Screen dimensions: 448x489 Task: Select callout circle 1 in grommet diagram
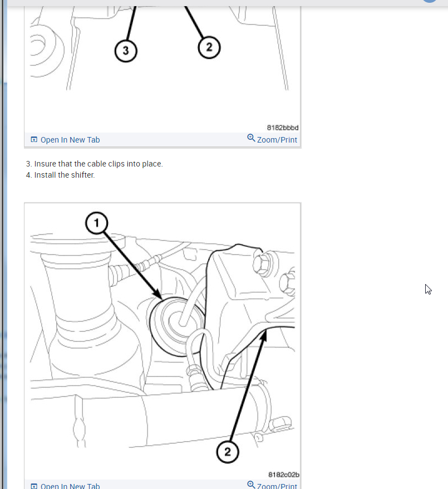[x=97, y=223]
